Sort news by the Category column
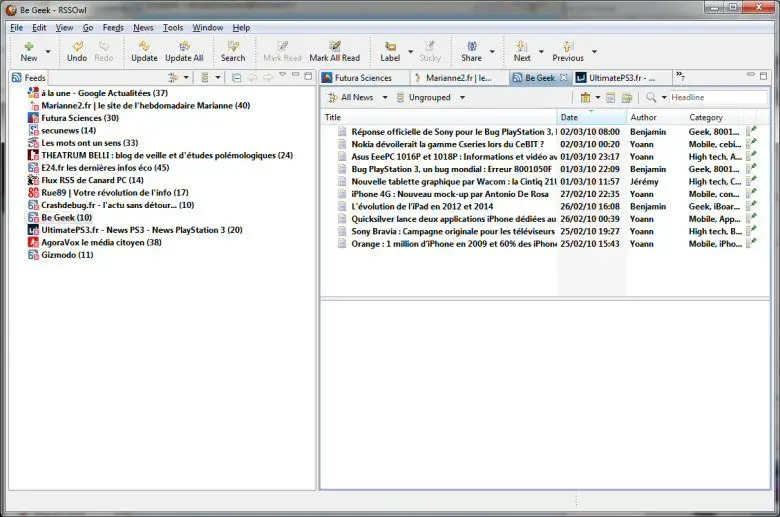The height and width of the screenshot is (517, 780). [x=714, y=117]
